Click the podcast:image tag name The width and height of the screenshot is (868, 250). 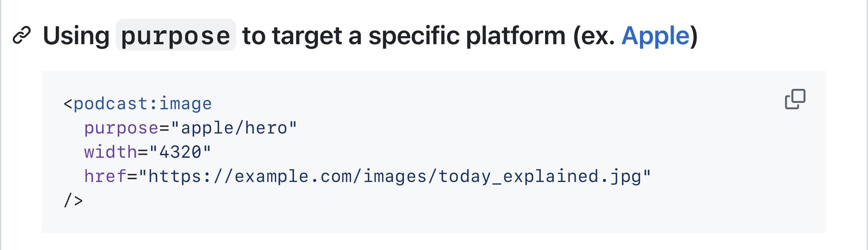coord(143,104)
